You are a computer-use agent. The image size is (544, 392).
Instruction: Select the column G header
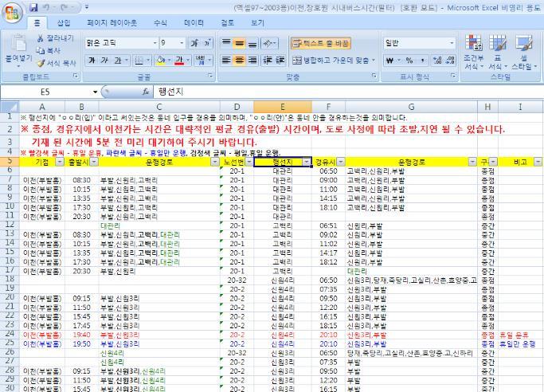click(x=411, y=107)
